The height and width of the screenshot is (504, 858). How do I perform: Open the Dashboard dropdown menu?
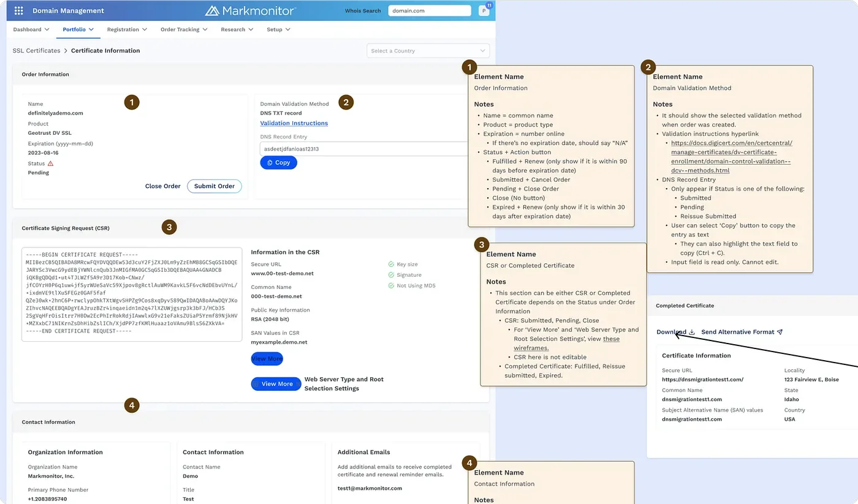pos(31,29)
